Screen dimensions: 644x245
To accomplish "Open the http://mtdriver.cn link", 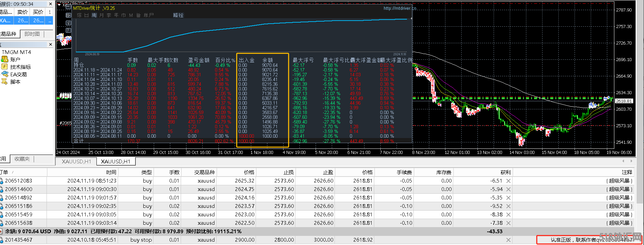I will click(x=400, y=8).
